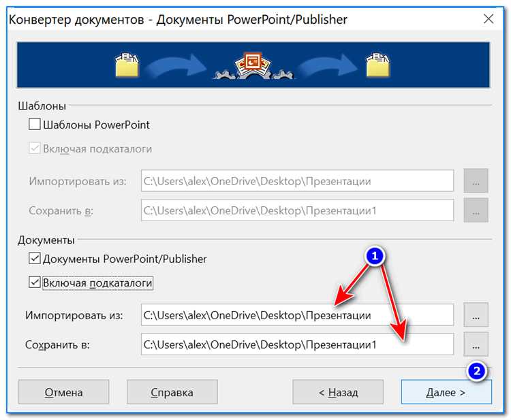Toggle disabled Включая подкаталоги under Шаблоны
Viewport: 511px width, 420px height.
[x=35, y=148]
